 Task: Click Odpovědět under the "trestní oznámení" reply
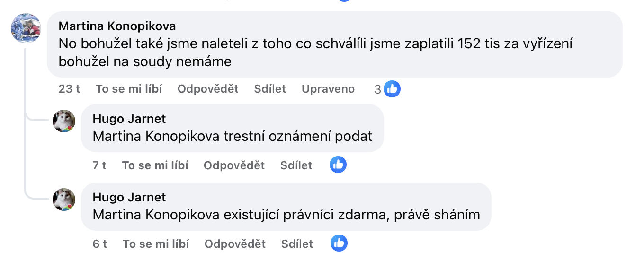(234, 165)
